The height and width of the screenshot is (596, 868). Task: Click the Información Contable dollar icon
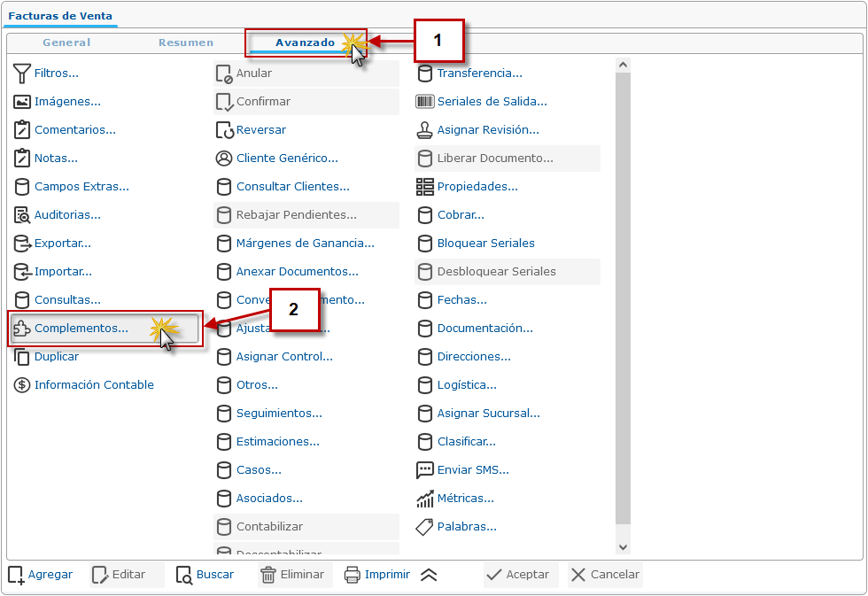pos(22,385)
